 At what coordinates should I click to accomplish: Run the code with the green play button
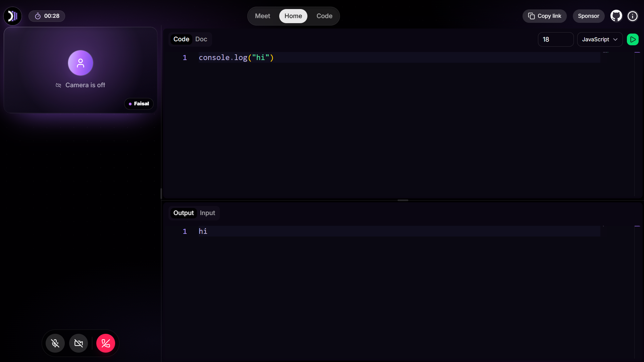point(633,40)
